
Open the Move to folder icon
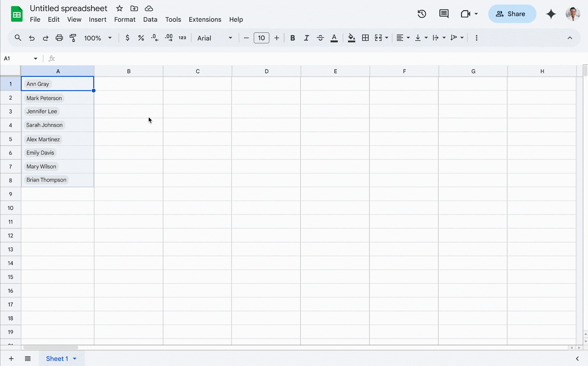tap(134, 8)
